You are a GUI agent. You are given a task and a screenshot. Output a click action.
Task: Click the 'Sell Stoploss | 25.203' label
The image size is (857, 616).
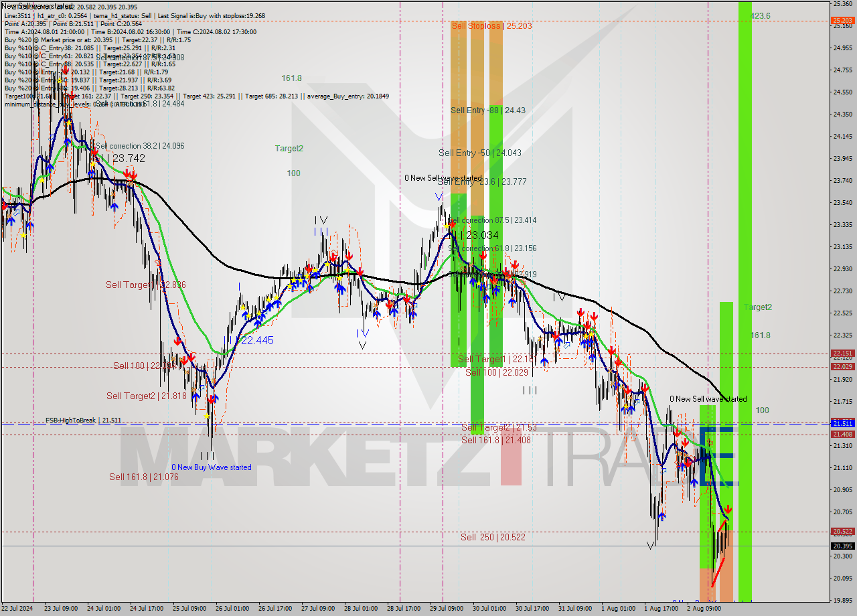click(x=491, y=25)
